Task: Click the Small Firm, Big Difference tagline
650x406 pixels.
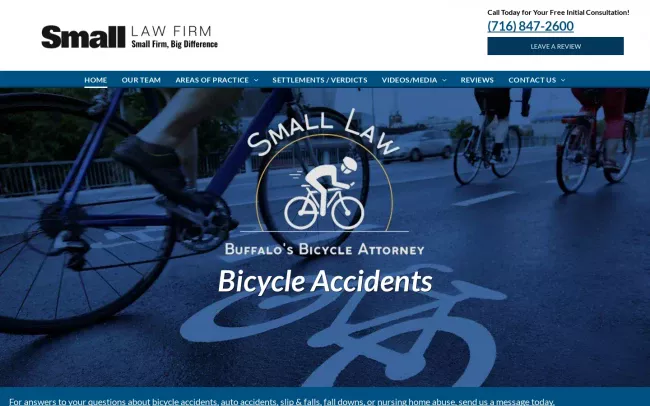Action: pos(175,44)
